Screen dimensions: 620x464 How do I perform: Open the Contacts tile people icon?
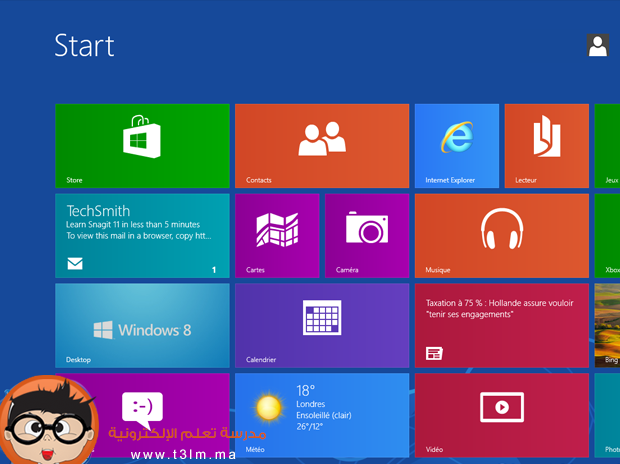pyautogui.click(x=322, y=138)
